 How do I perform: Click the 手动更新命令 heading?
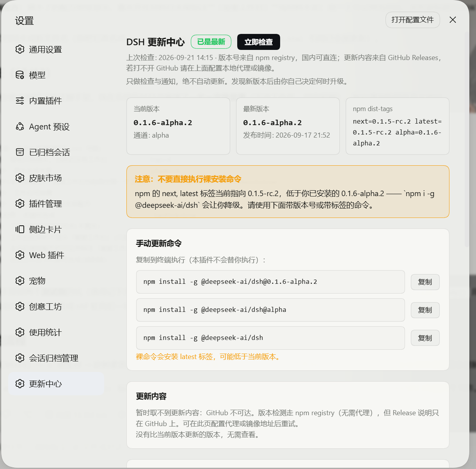(x=159, y=243)
